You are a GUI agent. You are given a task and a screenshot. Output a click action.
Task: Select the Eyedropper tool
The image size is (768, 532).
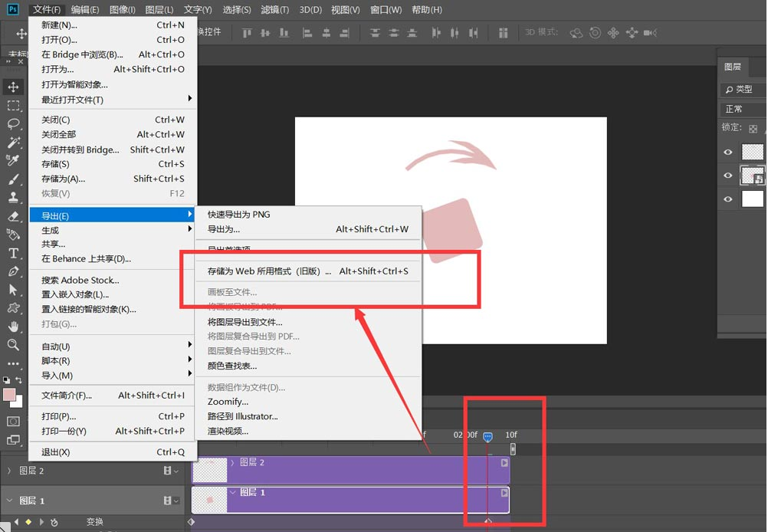[13, 160]
